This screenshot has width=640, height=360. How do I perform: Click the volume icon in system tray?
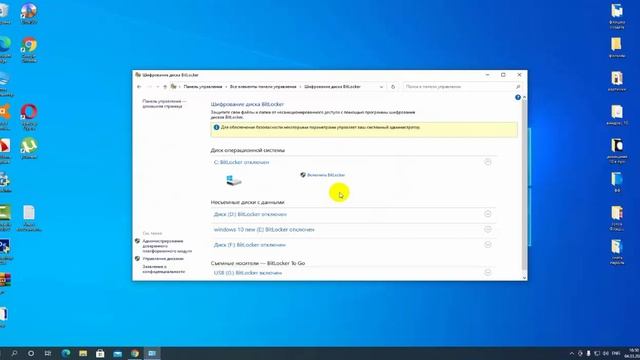point(605,353)
